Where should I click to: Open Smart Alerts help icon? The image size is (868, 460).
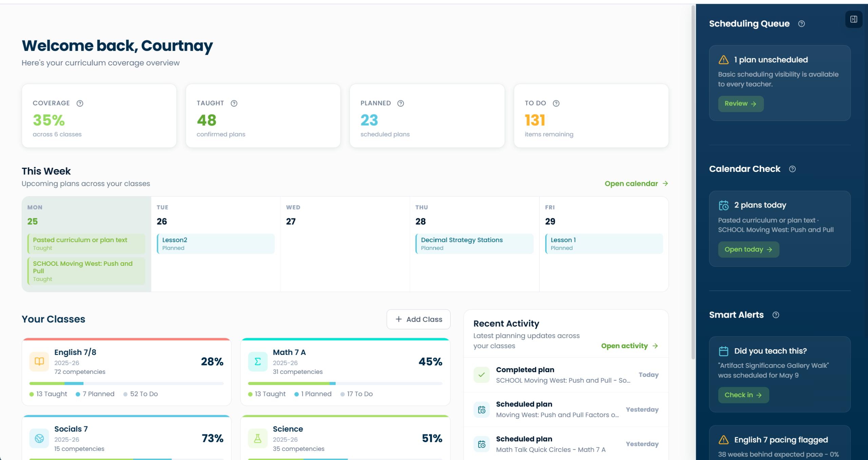775,315
